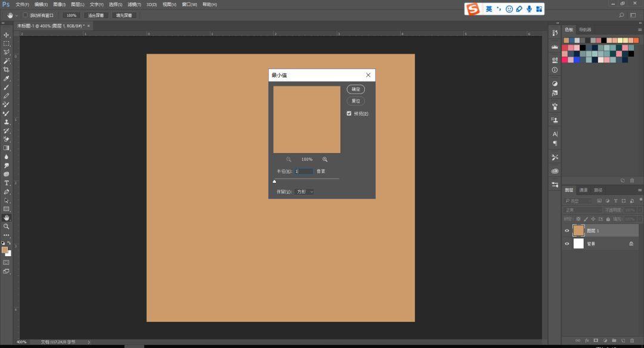Select the Hand tool in toolbox
Image resolution: width=644 pixels, height=348 pixels.
tap(6, 218)
